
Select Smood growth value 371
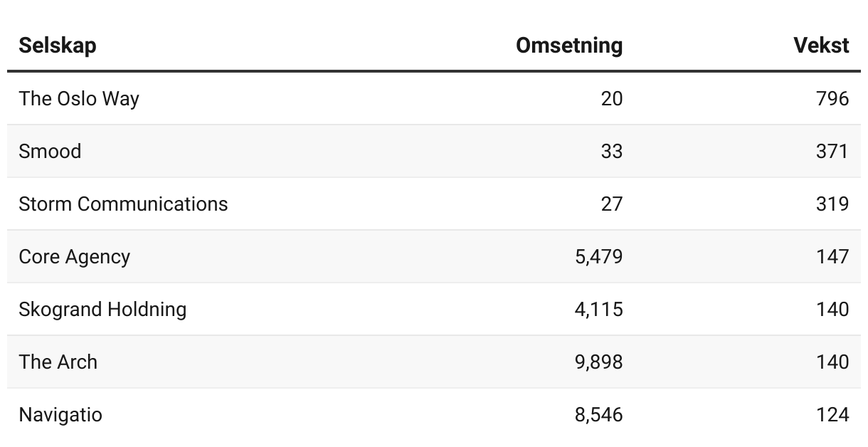(832, 151)
